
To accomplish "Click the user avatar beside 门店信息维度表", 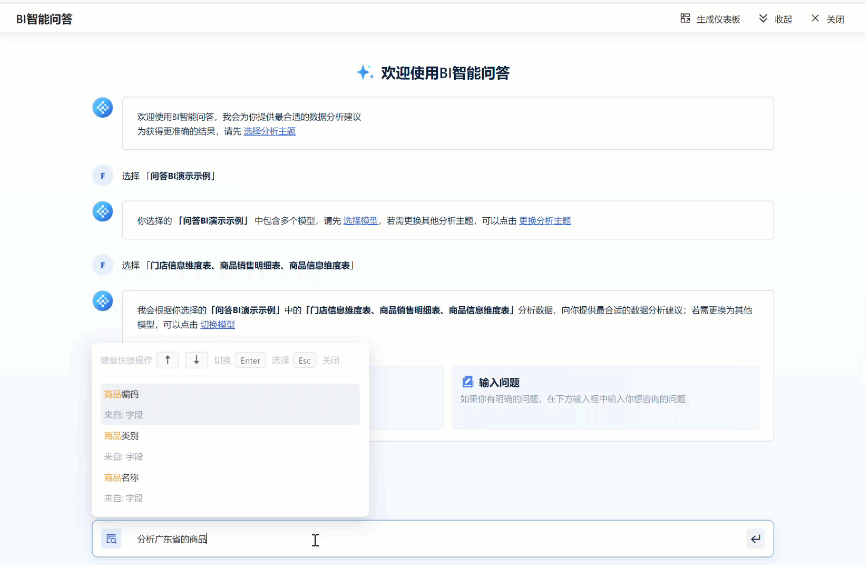I will click(x=102, y=265).
